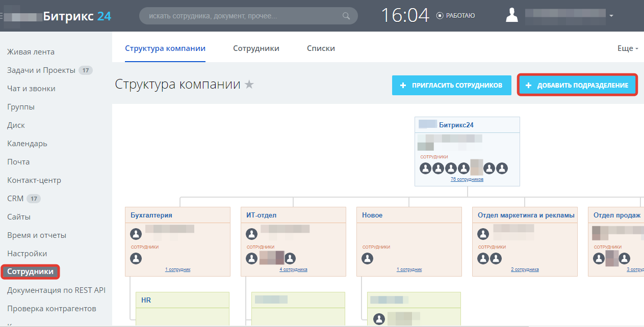Click the ИТ-отдел head avatar icon
This screenshot has width=644, height=327.
252,234
